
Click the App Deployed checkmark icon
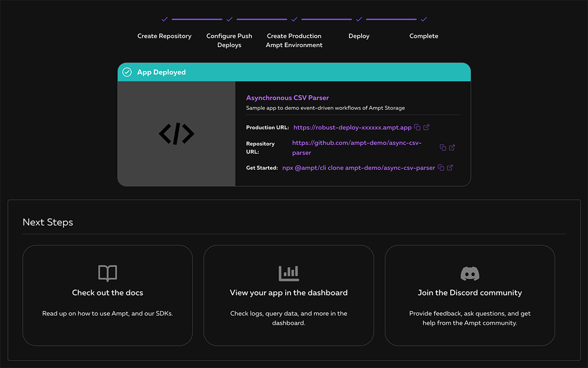[x=127, y=72]
